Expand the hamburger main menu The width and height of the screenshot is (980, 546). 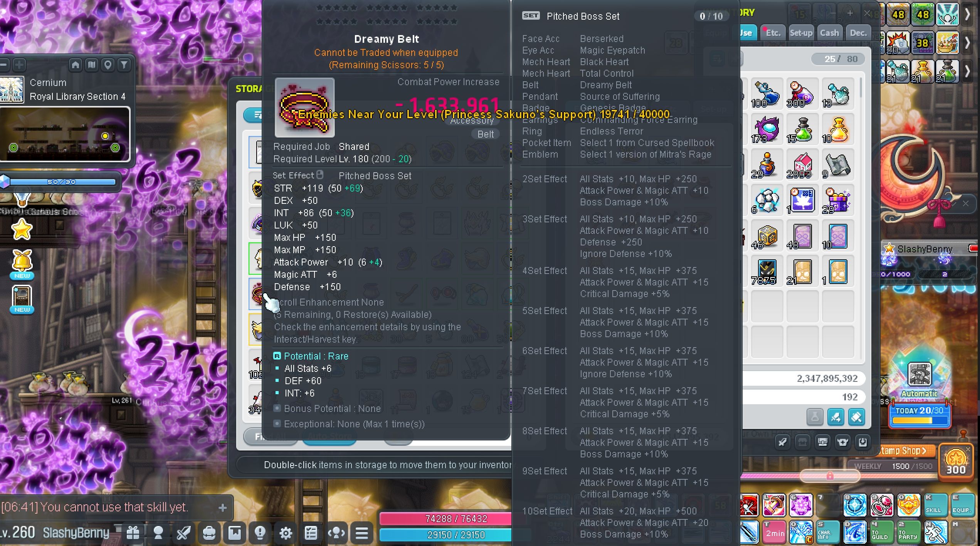pos(361,533)
